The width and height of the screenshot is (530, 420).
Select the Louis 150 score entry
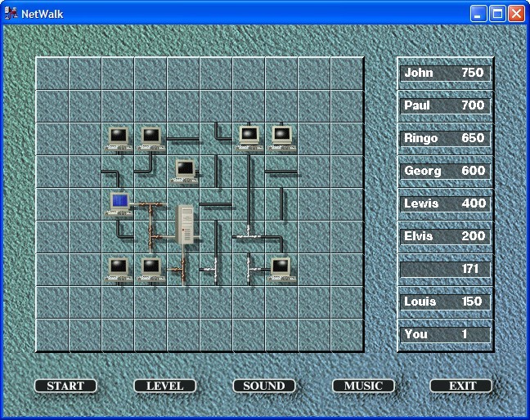(445, 302)
